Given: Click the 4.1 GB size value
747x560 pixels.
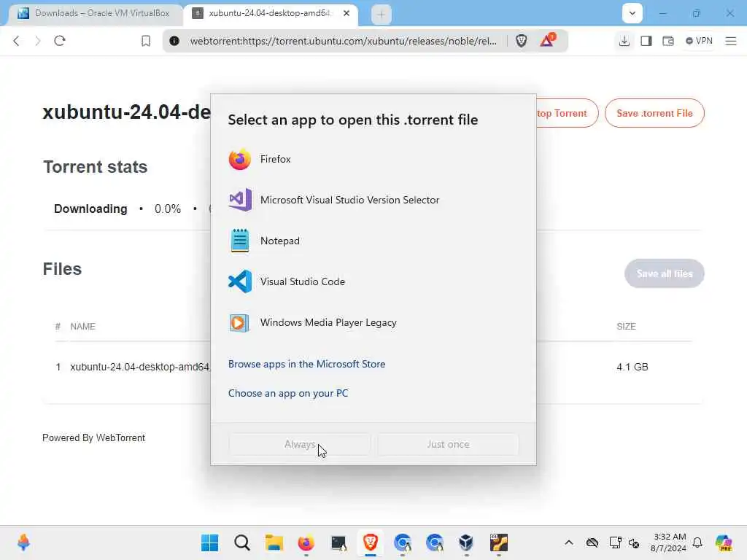Looking at the screenshot, I should point(632,367).
